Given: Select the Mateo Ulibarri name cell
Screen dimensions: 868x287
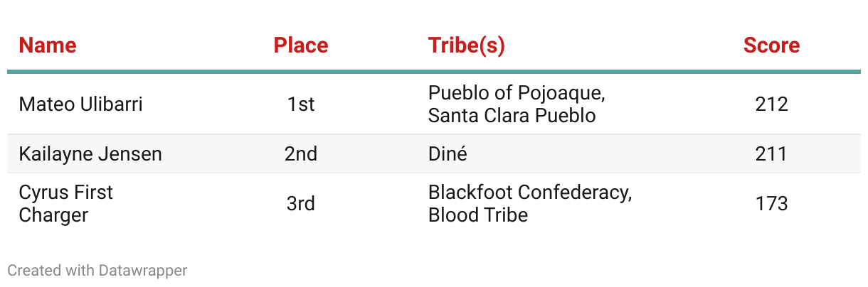Looking at the screenshot, I should click(80, 104).
